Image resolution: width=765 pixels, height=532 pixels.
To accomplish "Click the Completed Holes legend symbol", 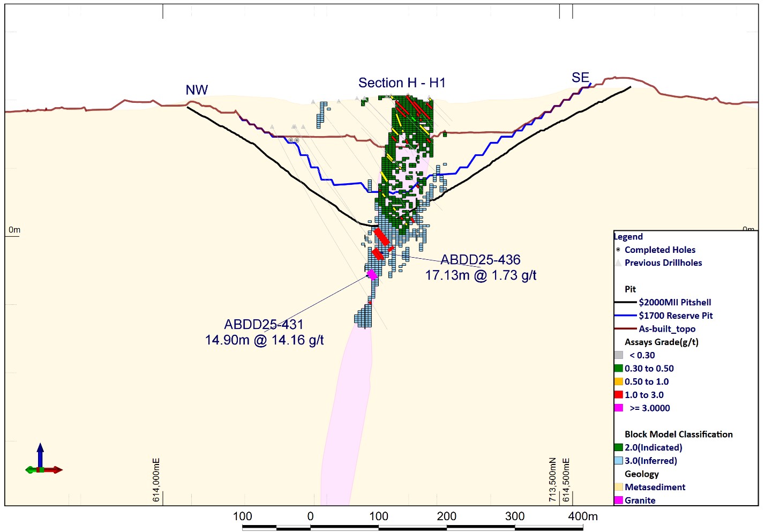I will 618,250.
